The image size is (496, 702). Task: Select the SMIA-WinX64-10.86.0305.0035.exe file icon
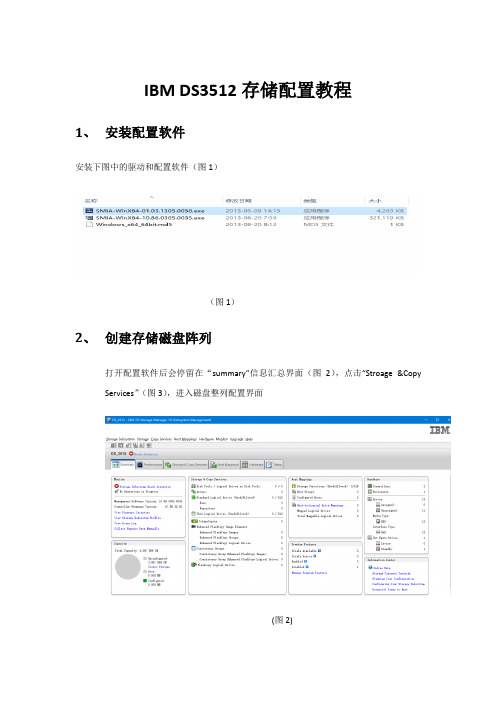pos(89,218)
